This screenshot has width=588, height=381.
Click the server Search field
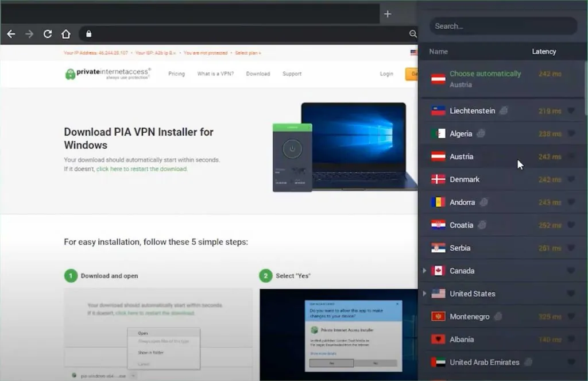point(503,26)
